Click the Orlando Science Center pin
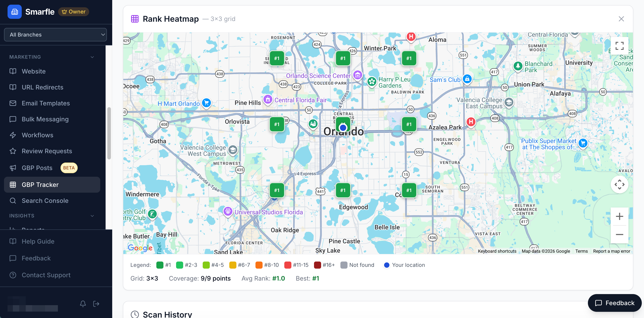Screen dimensions: 644x318 tap(358, 75)
